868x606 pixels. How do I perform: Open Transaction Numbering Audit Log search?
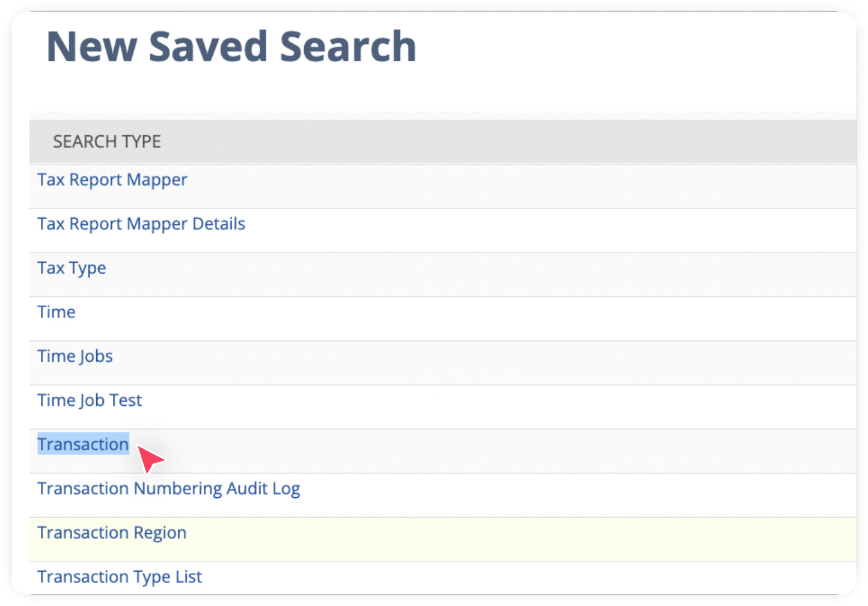point(169,488)
